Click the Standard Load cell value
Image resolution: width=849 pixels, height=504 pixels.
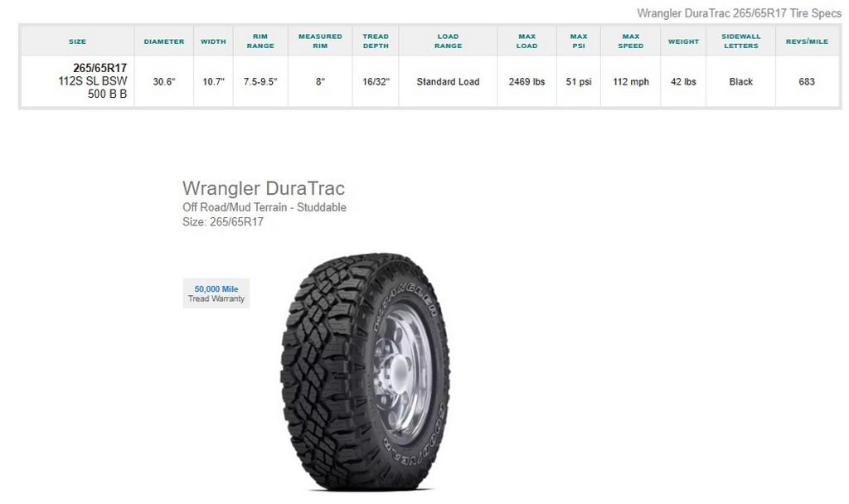[x=448, y=82]
